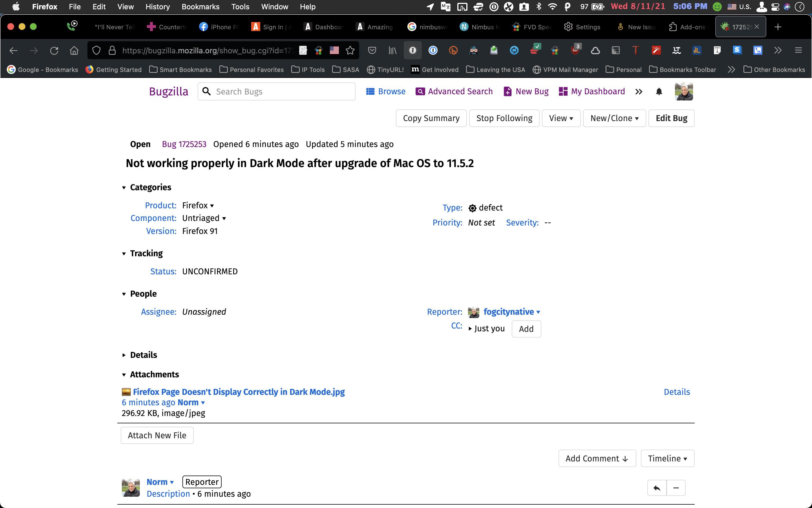Show more toolbar extensions overflow chevron
This screenshot has height=508, width=812.
778,51
